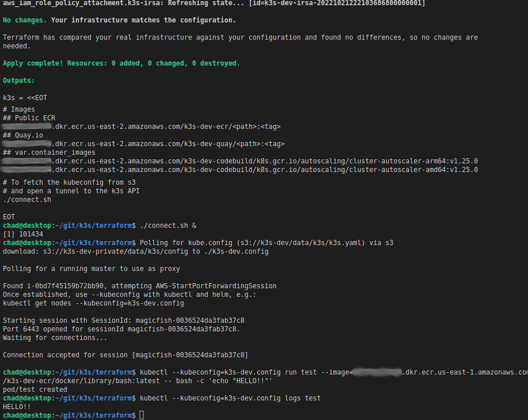Click the 'k3s = <<EOT' line

click(x=25, y=98)
